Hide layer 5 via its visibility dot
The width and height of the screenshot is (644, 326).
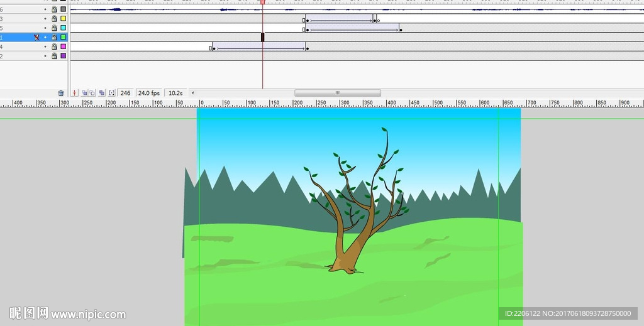pyautogui.click(x=45, y=28)
